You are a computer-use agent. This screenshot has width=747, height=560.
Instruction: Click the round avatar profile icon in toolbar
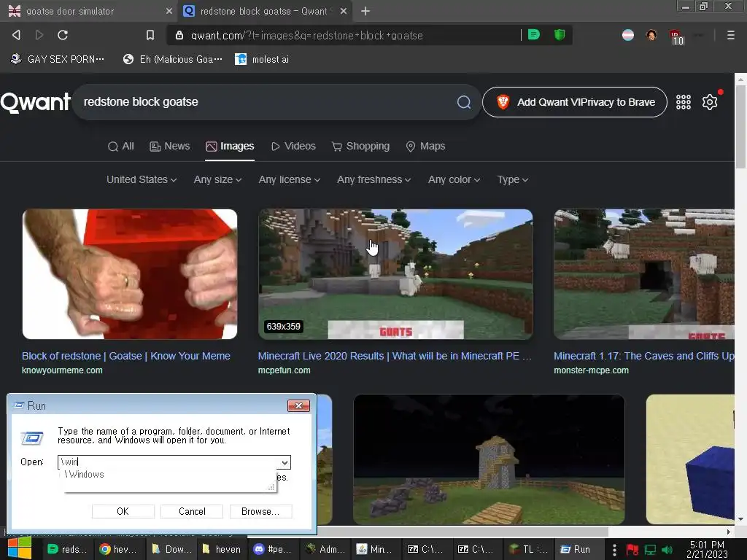click(651, 35)
